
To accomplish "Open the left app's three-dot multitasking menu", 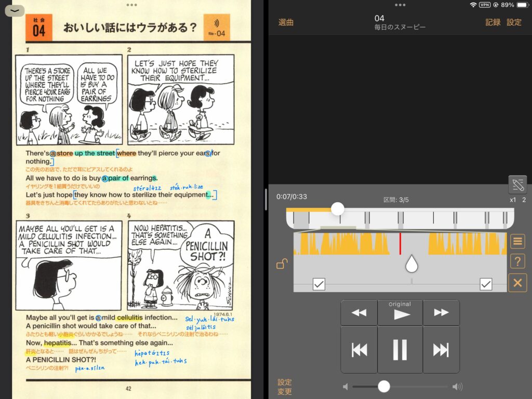I will (131, 5).
